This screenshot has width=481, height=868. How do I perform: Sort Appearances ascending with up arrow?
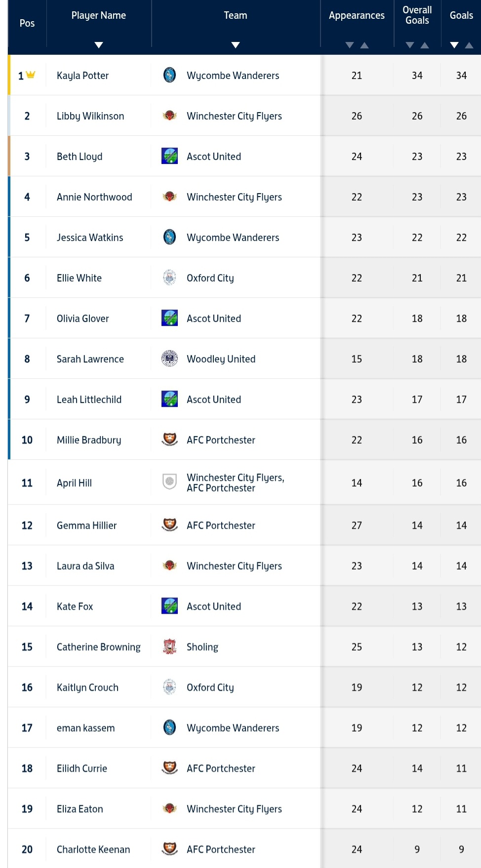coord(364,45)
